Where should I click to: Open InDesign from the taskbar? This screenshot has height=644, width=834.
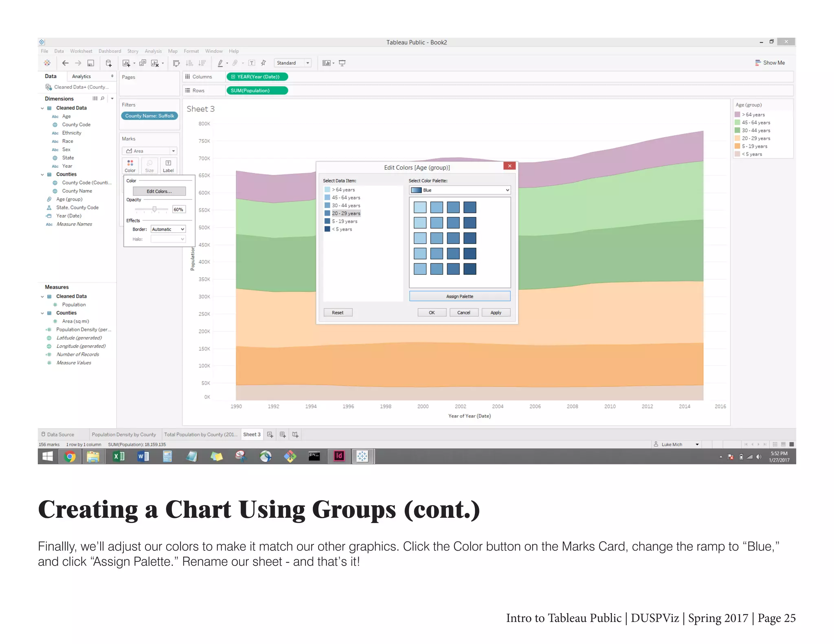click(339, 456)
